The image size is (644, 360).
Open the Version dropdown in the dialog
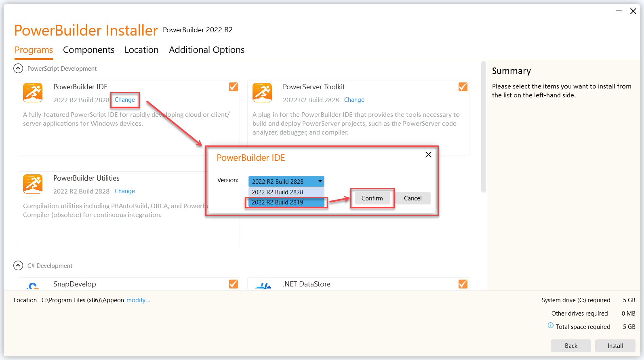click(x=286, y=181)
